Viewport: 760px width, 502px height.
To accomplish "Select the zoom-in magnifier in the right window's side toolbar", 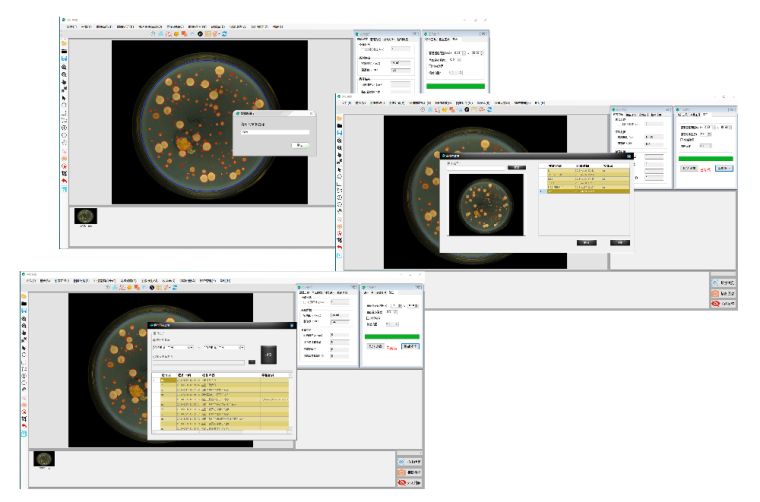I will click(340, 142).
